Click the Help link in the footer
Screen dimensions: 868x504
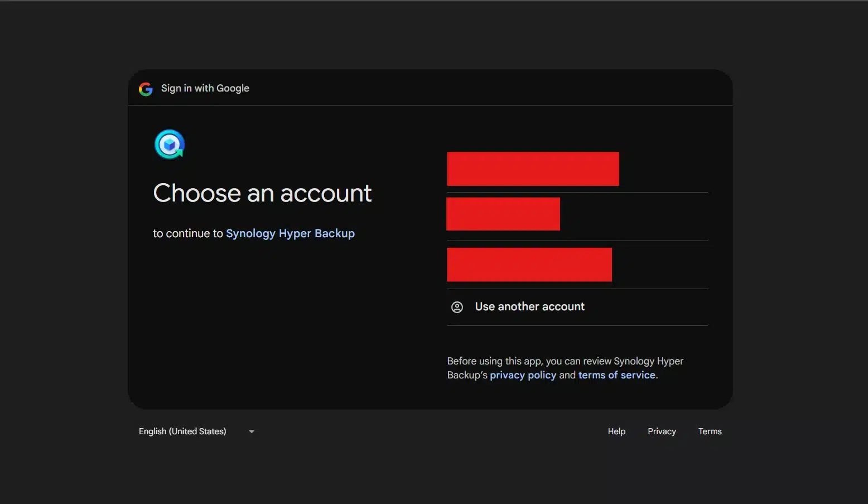[x=616, y=431]
